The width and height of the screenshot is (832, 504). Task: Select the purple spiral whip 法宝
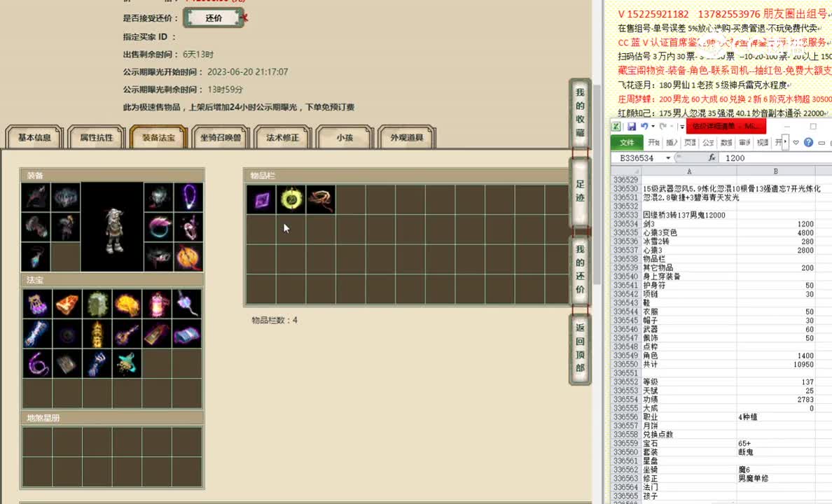coord(37,364)
